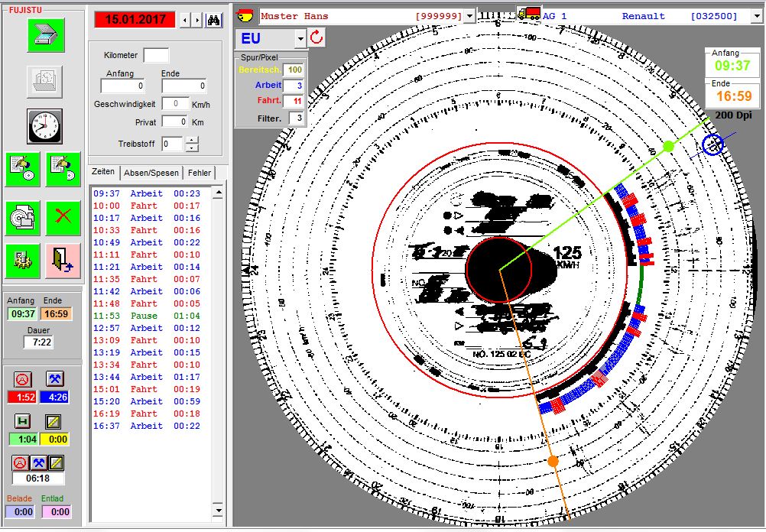Image resolution: width=766 pixels, height=532 pixels.
Task: Click the binoculars search icon
Action: point(215,20)
